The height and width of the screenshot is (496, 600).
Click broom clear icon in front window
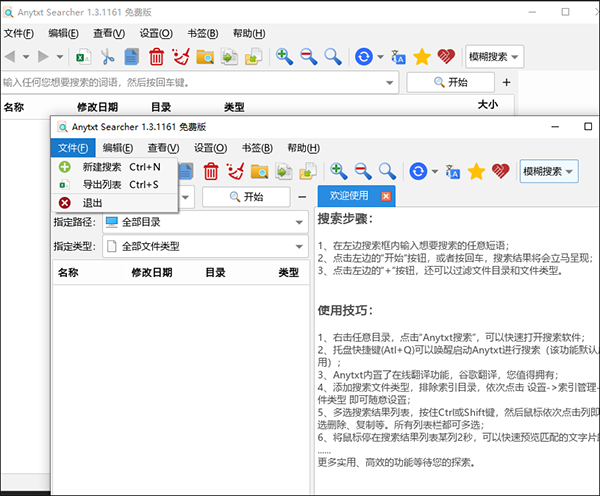[235, 171]
